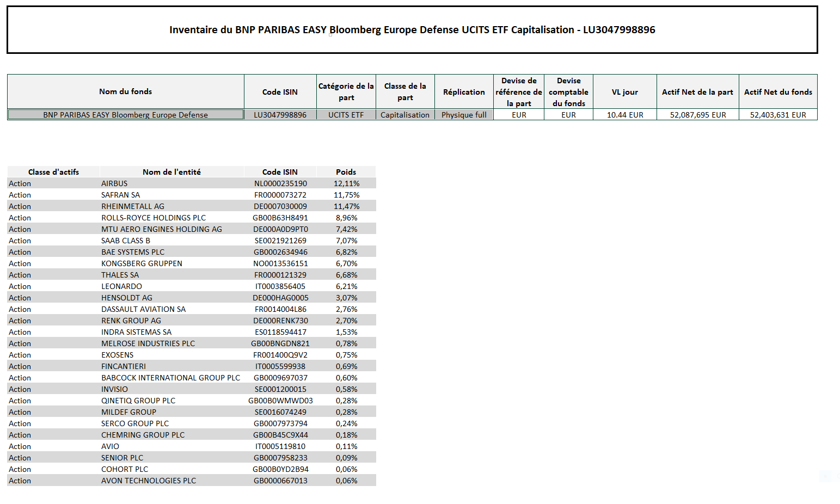
Task: Click the ROLLS-ROYCE HOLDINGS PLC row name
Action: click(x=154, y=218)
